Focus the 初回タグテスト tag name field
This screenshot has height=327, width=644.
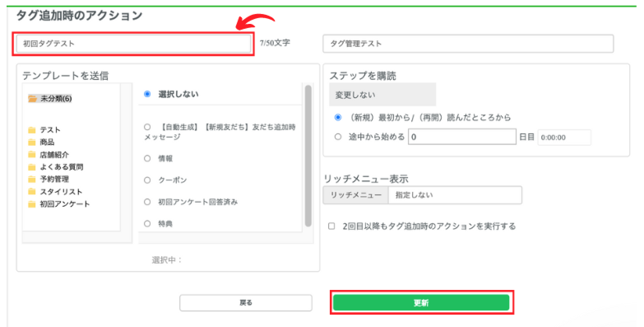pos(134,44)
